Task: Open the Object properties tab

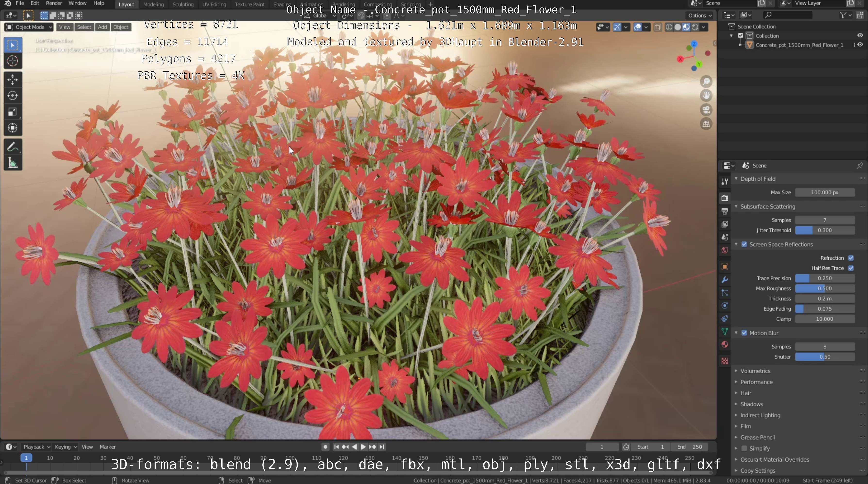Action: pos(725,267)
